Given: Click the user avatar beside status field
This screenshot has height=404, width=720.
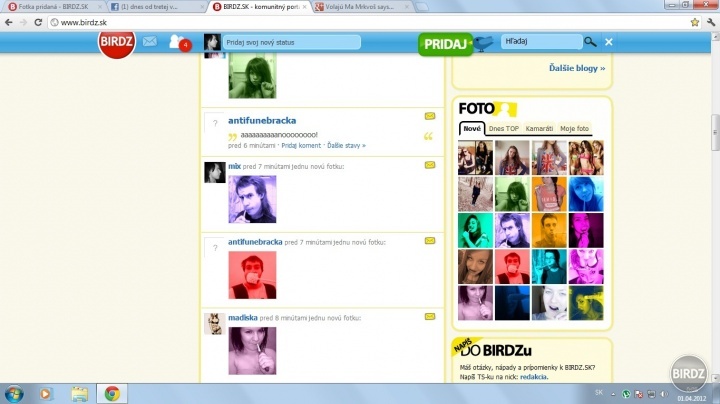Looking at the screenshot, I should [212, 42].
